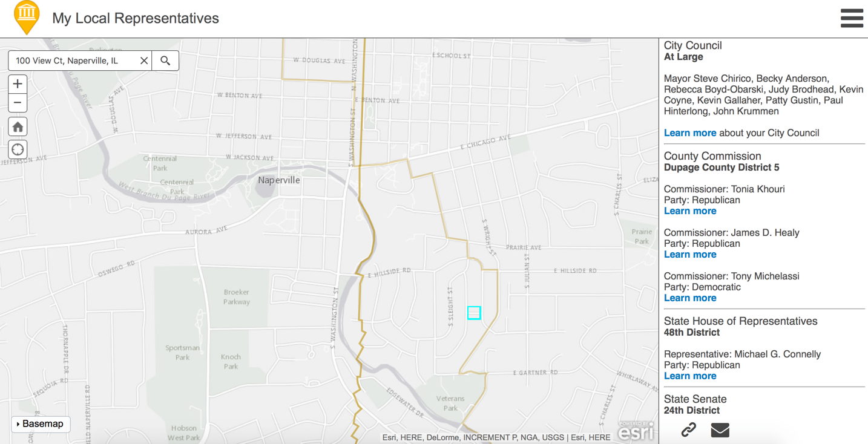
Task: Open Learn more for Michael G. Connelly
Action: (x=690, y=376)
